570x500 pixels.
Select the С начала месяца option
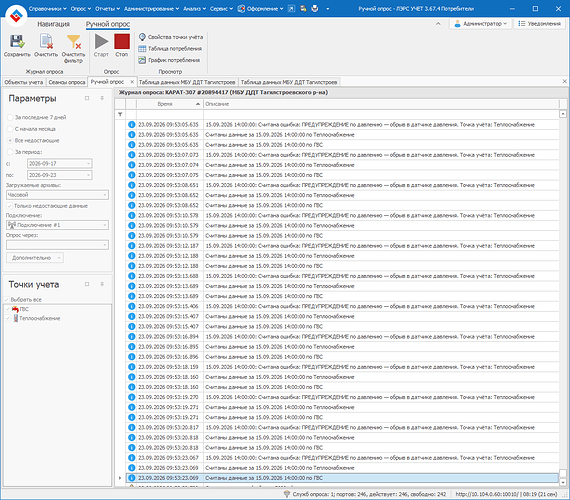coord(10,129)
